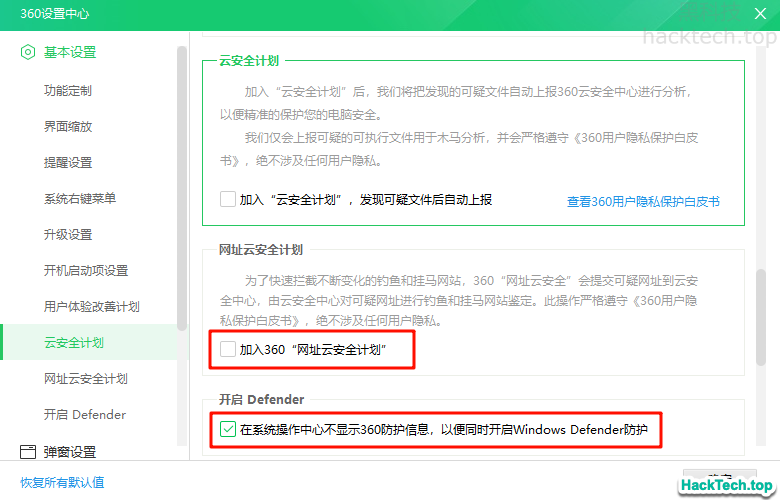Open 系统右键菜单 settings
Image resolution: width=780 pixels, height=500 pixels.
(x=80, y=199)
